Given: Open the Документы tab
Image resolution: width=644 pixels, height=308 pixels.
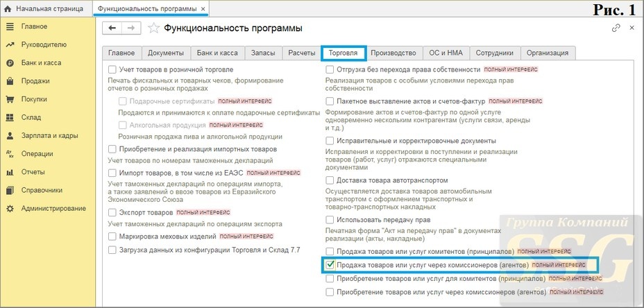Looking at the screenshot, I should coord(166,53).
